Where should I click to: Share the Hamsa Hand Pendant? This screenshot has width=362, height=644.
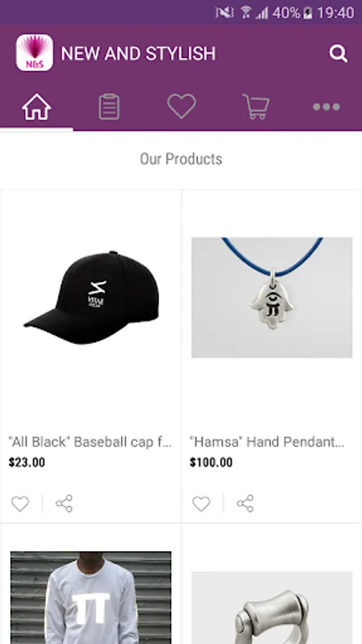[245, 504]
